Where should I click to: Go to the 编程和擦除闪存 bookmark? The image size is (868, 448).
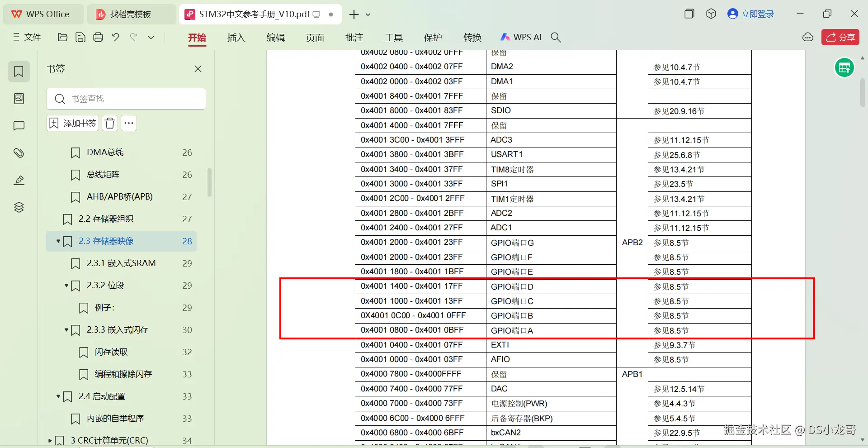pos(123,374)
